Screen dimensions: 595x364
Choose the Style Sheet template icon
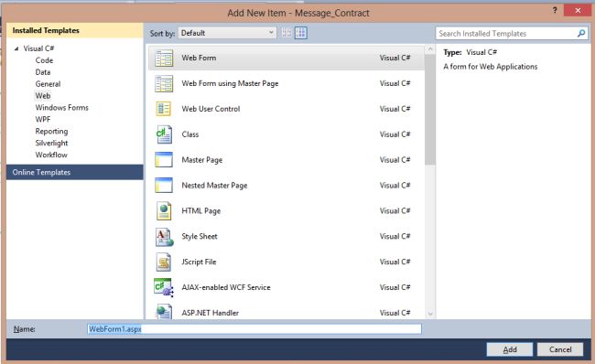[x=164, y=237]
